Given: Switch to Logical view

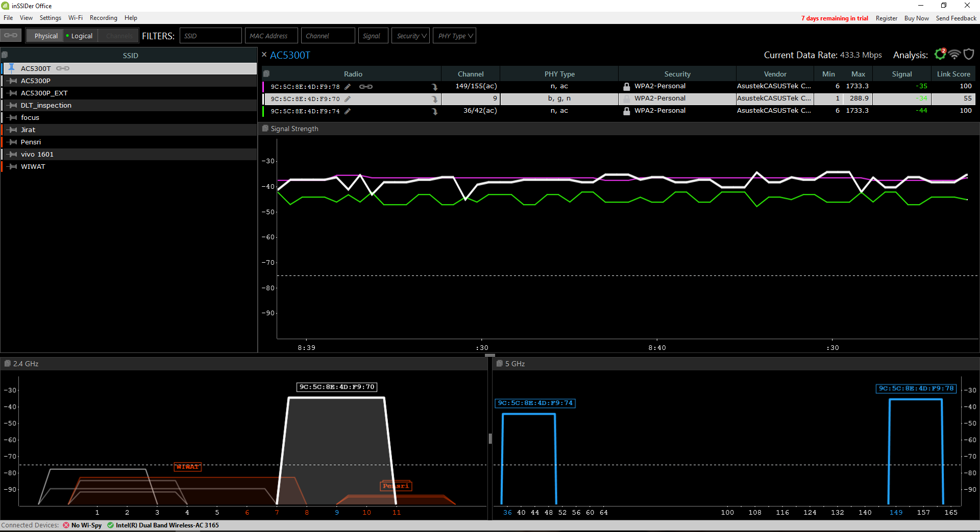Looking at the screenshot, I should click(x=80, y=36).
